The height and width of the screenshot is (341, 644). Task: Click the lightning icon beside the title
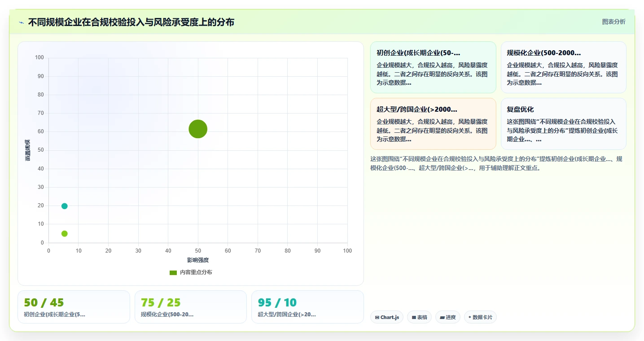(x=21, y=22)
